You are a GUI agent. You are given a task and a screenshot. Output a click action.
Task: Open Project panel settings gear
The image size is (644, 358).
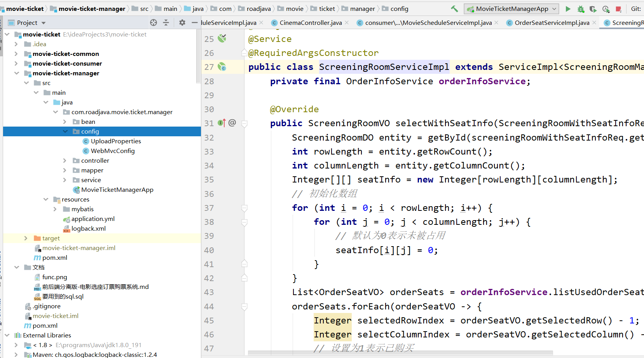182,23
